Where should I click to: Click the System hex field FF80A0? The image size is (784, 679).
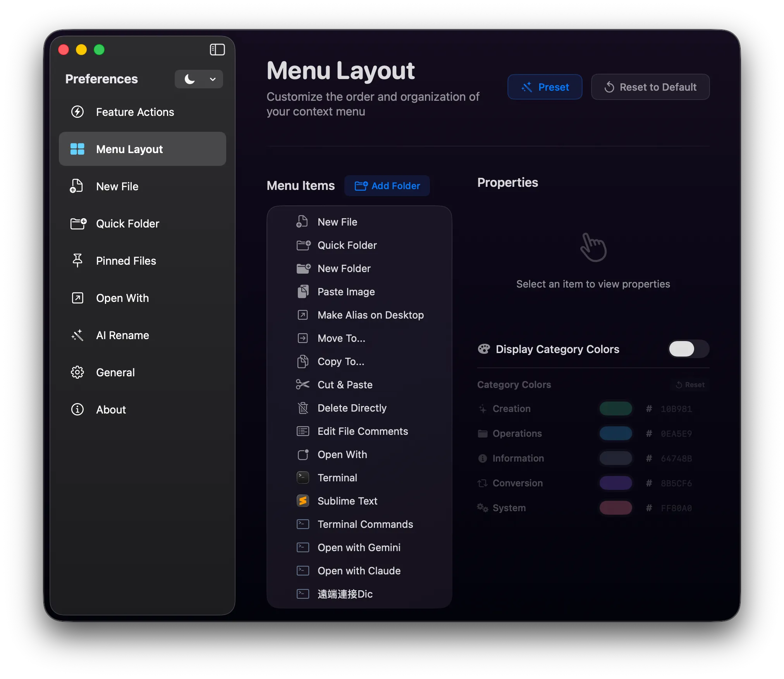pos(676,508)
